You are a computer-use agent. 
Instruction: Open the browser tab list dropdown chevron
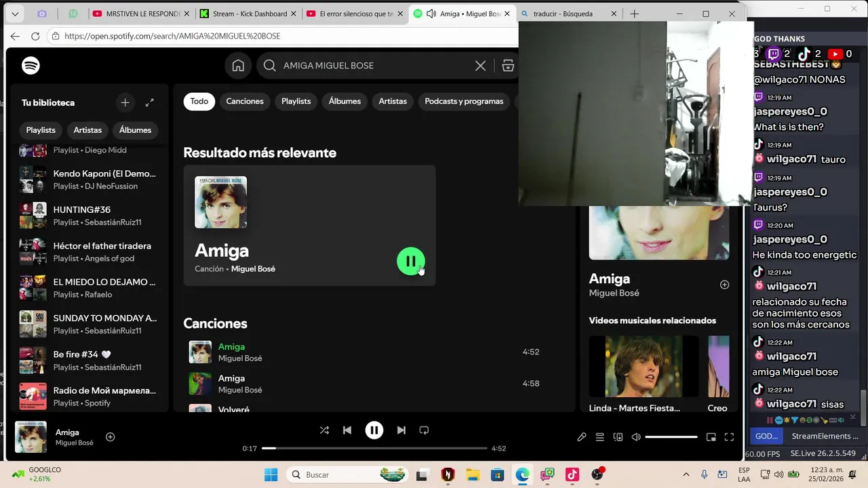point(15,14)
